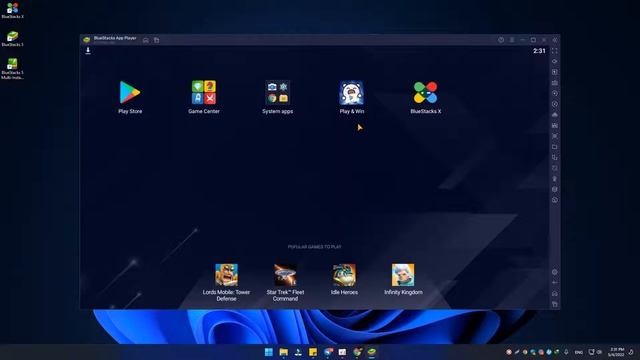Collapse the BlueStacks side toolbar
640x360 pixels.
coord(555,40)
